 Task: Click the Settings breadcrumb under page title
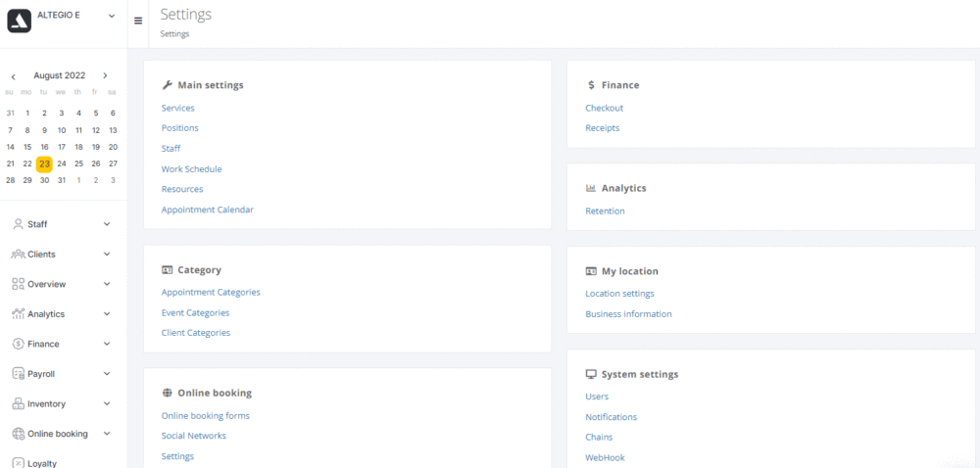coord(174,34)
